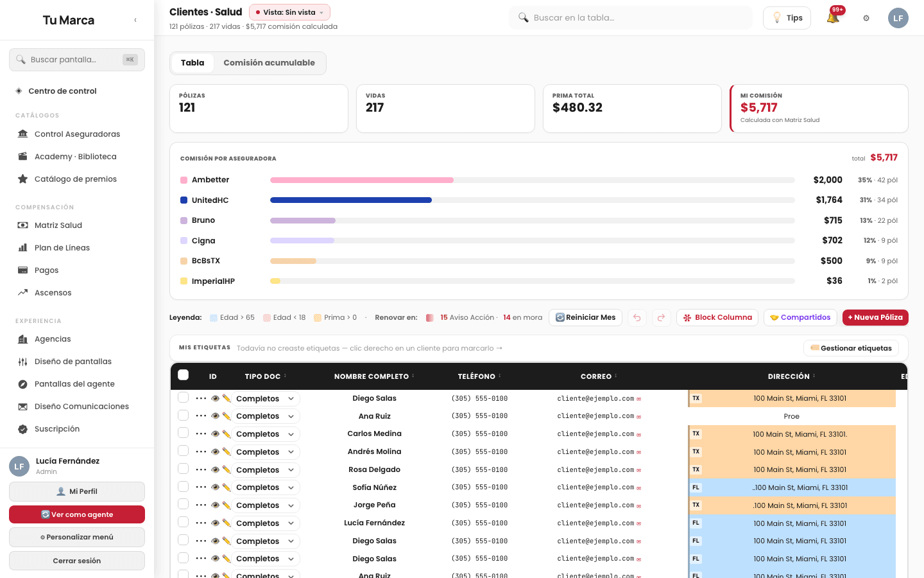Switch to the Comisión acumulable tab
Screen dimensions: 924x578
pyautogui.click(x=269, y=63)
